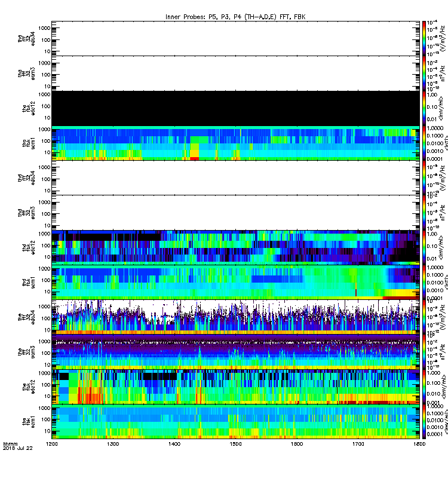Click the 'tha fff 32 scm3' panel label

click(26, 73)
